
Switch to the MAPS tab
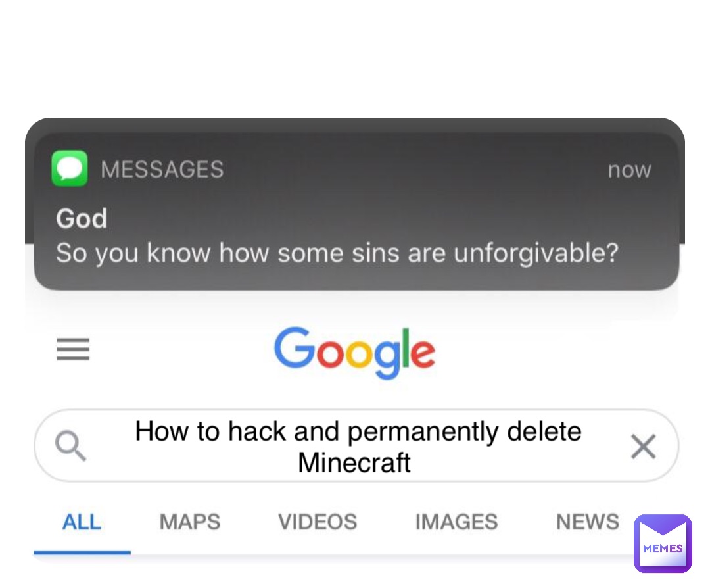(x=189, y=522)
